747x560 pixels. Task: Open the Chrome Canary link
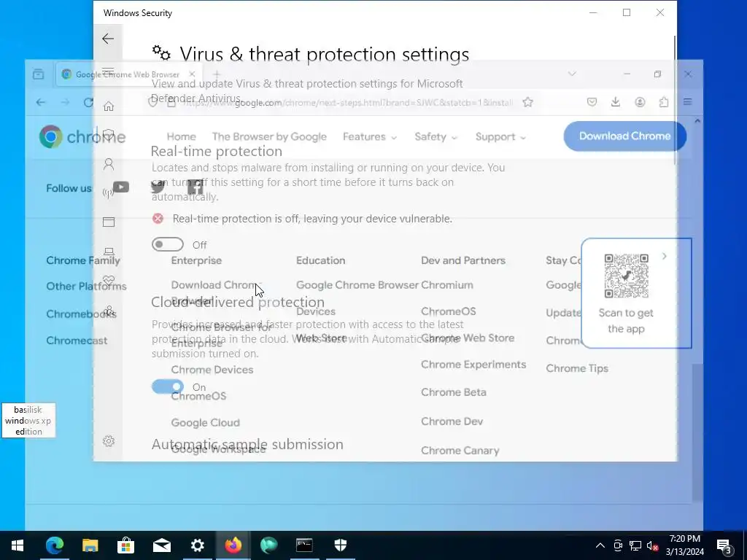(460, 451)
